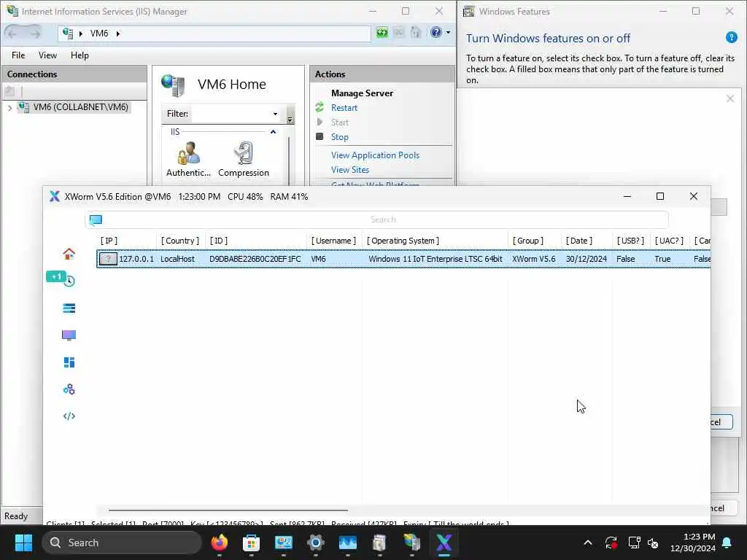This screenshot has width=747, height=560.
Task: Sort by the [ Country ] column header
Action: [x=180, y=241]
